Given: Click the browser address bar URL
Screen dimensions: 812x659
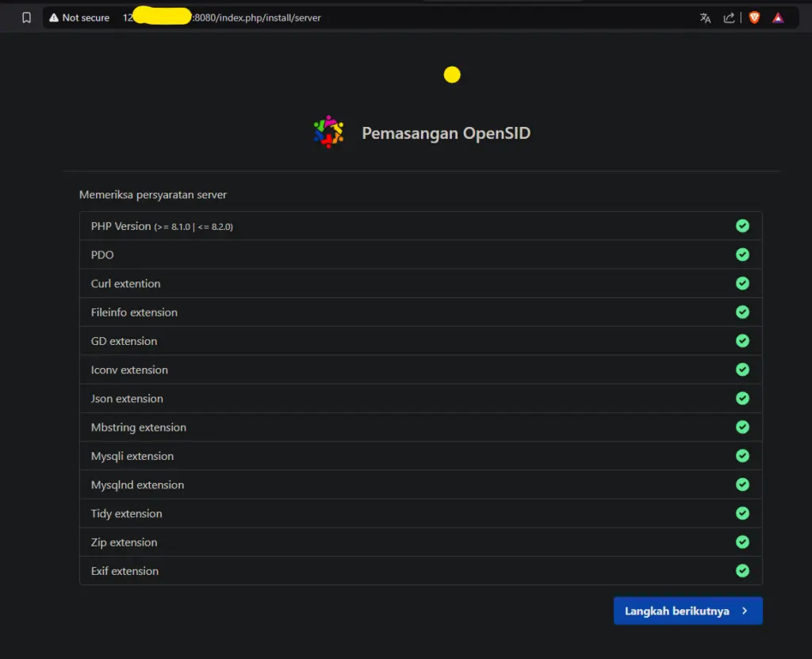Looking at the screenshot, I should coord(238,17).
